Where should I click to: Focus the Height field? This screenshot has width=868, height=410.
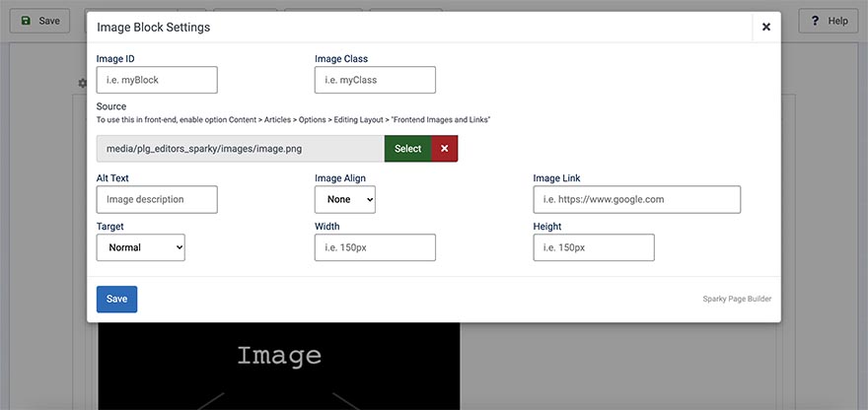594,247
